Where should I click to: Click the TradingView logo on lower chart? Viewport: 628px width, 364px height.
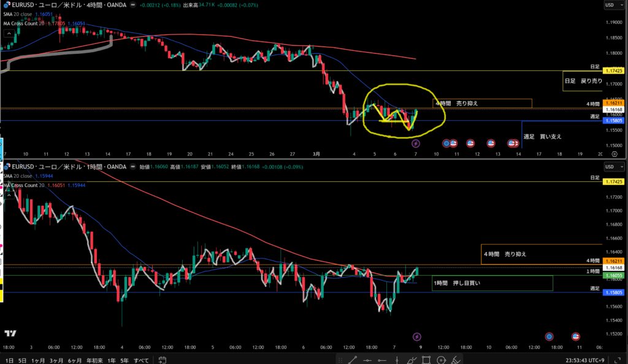click(x=10, y=333)
